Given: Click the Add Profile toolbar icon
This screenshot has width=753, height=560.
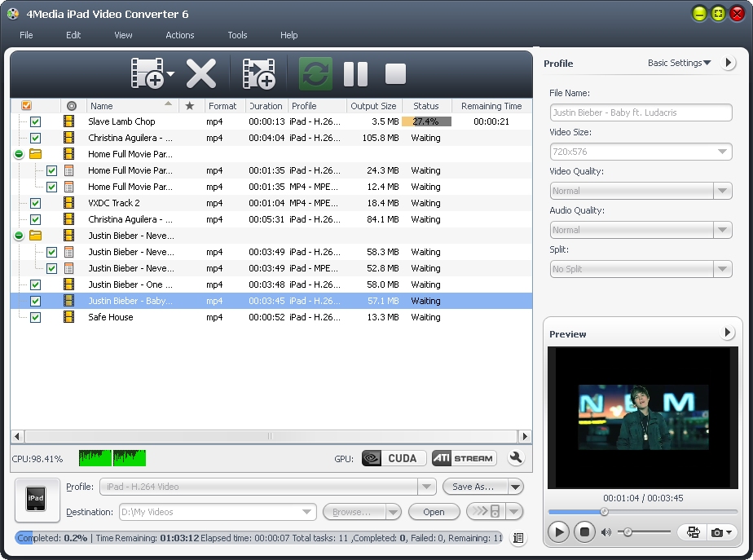Looking at the screenshot, I should (258, 73).
